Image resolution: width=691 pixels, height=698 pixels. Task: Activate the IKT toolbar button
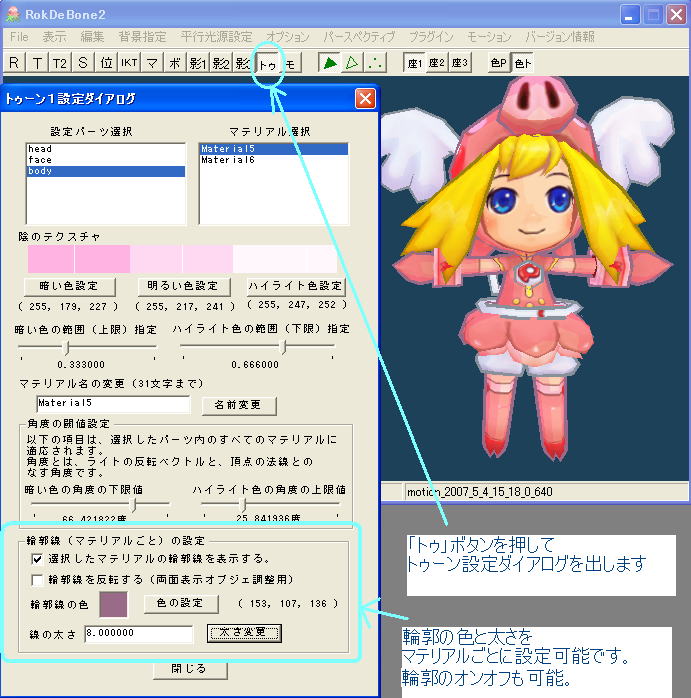click(x=129, y=63)
